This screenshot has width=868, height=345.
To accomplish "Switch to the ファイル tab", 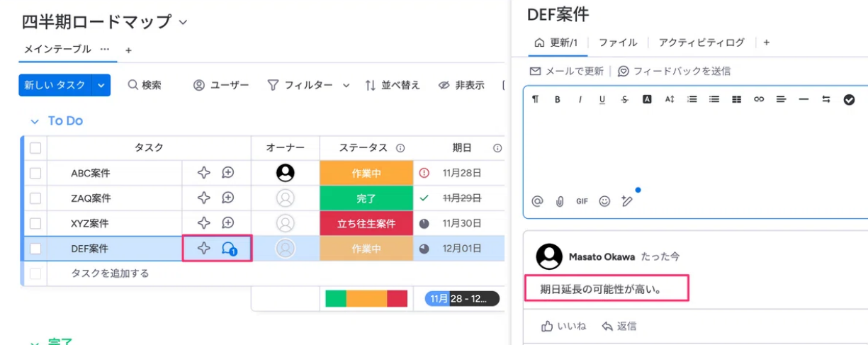I will click(618, 43).
